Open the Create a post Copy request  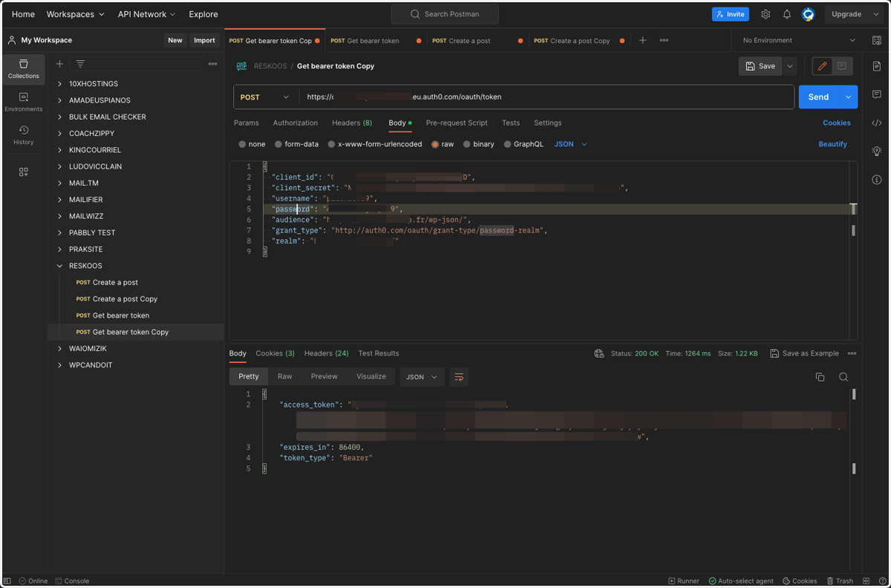tap(125, 299)
